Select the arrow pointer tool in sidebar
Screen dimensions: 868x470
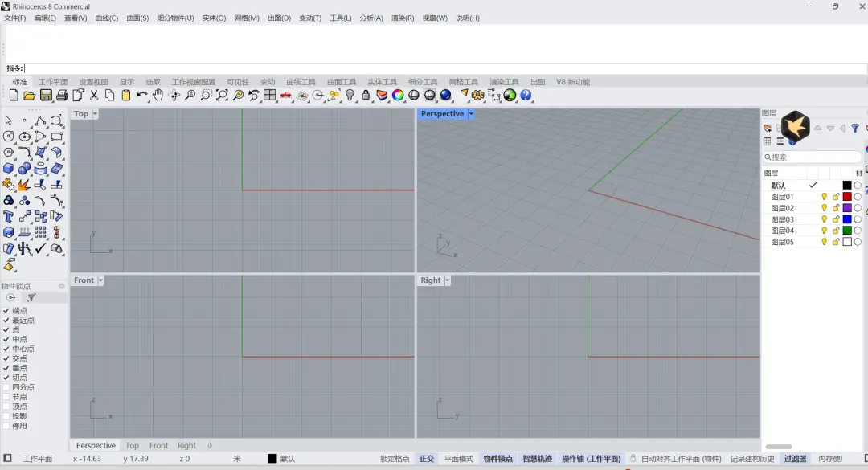pos(8,121)
